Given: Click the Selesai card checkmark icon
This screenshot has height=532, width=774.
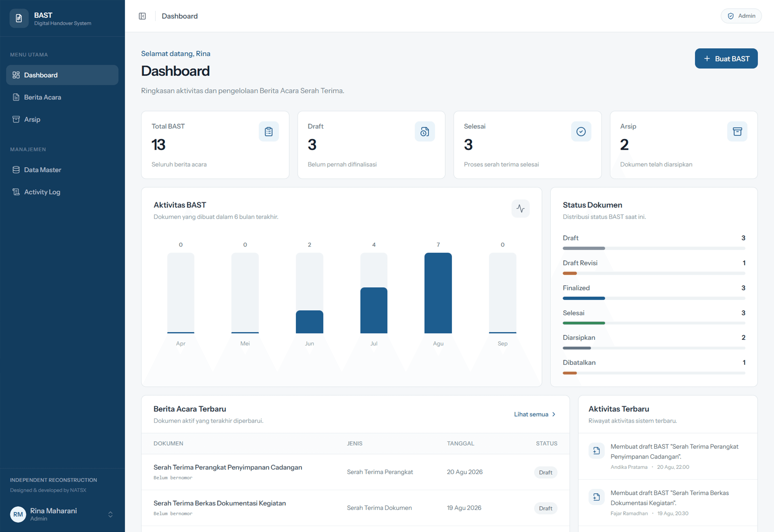Looking at the screenshot, I should coord(581,132).
